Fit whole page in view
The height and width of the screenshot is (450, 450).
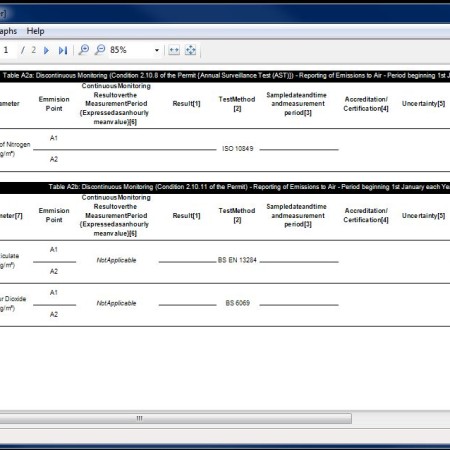(x=190, y=50)
